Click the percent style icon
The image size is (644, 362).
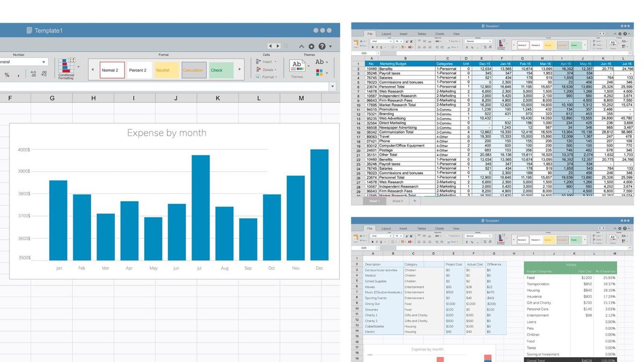(7, 75)
